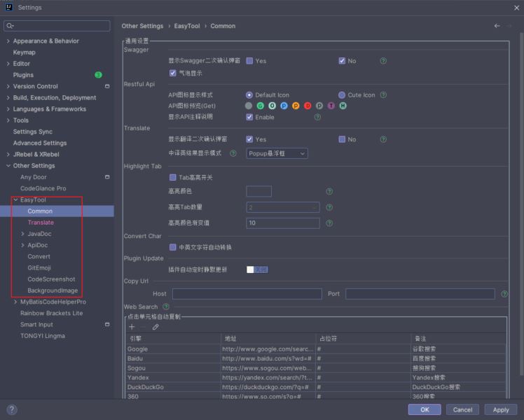Viewport: 524px width, 420px height.
Task: Enable the Tab高亮开关 checkbox
Action: tap(173, 178)
